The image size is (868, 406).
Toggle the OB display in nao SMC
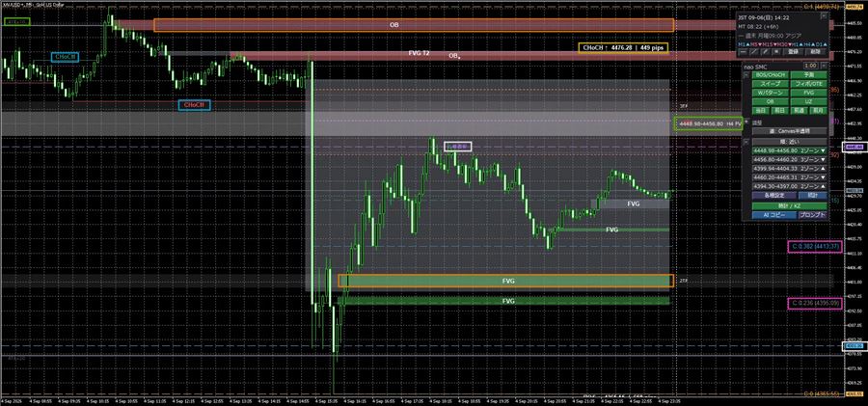771,102
